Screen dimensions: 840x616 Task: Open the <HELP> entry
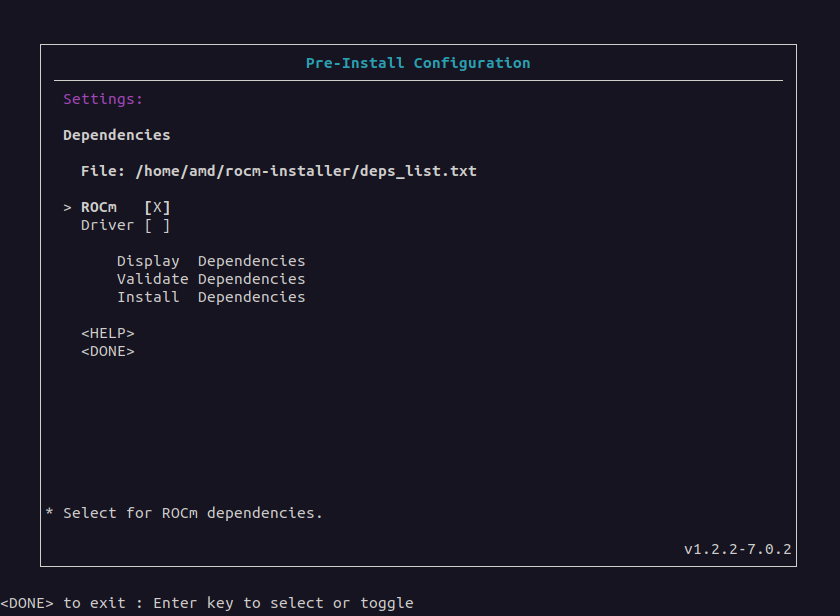point(107,333)
